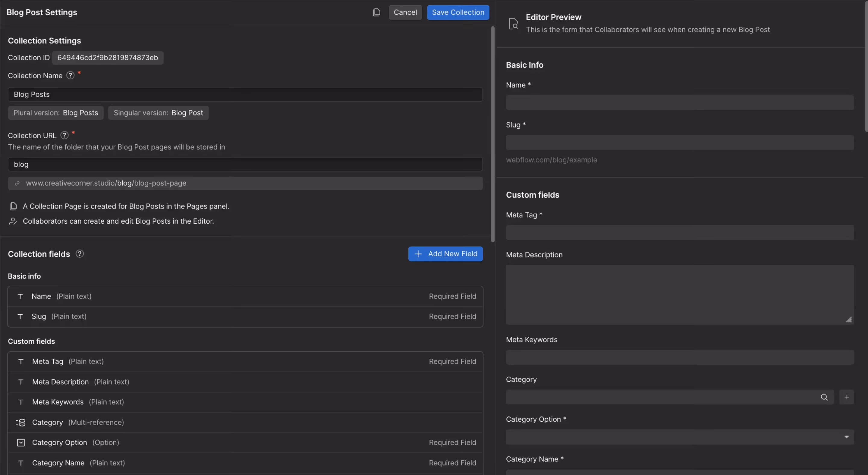Screen dimensions: 868x475
Task: Click the webflow.com/blog/example hint text
Action: (x=551, y=160)
